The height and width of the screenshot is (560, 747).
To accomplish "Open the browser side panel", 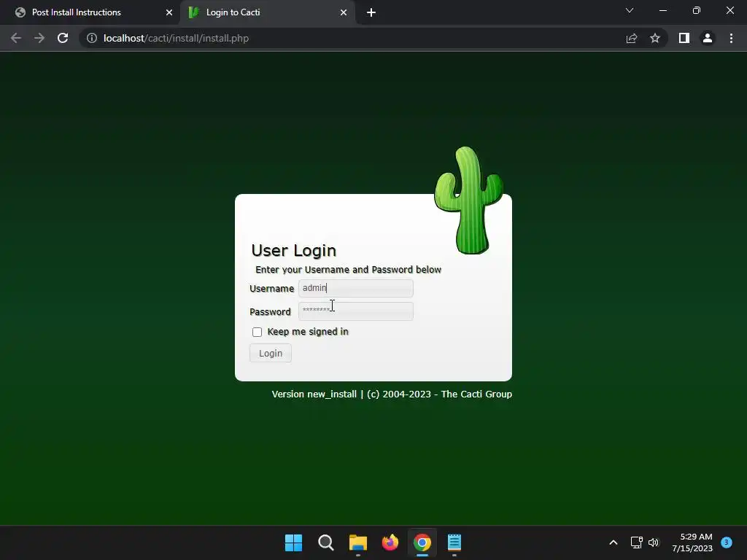I will coord(684,38).
